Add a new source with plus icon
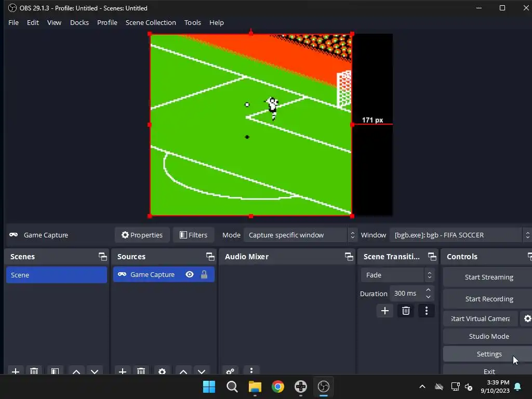532x399 pixels. 123,371
